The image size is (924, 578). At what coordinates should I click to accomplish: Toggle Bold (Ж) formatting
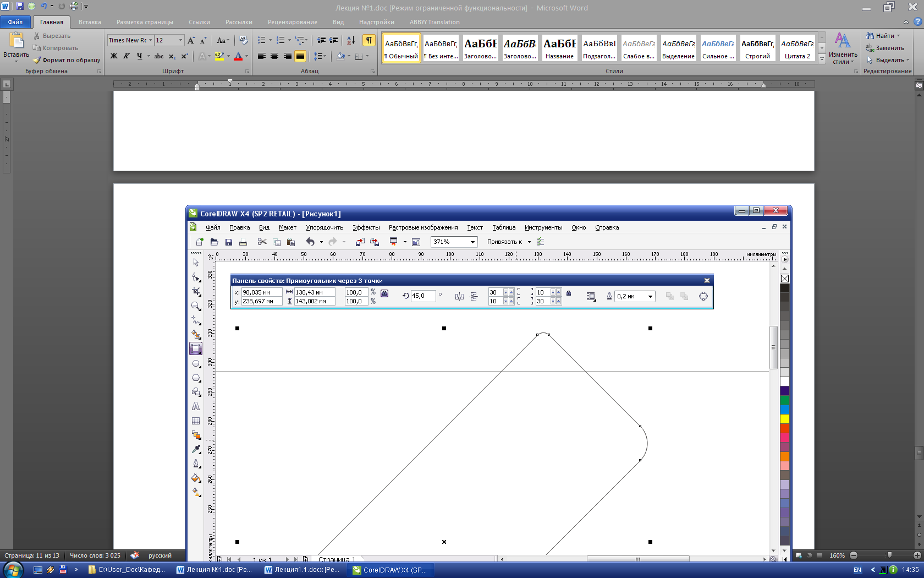click(x=114, y=56)
